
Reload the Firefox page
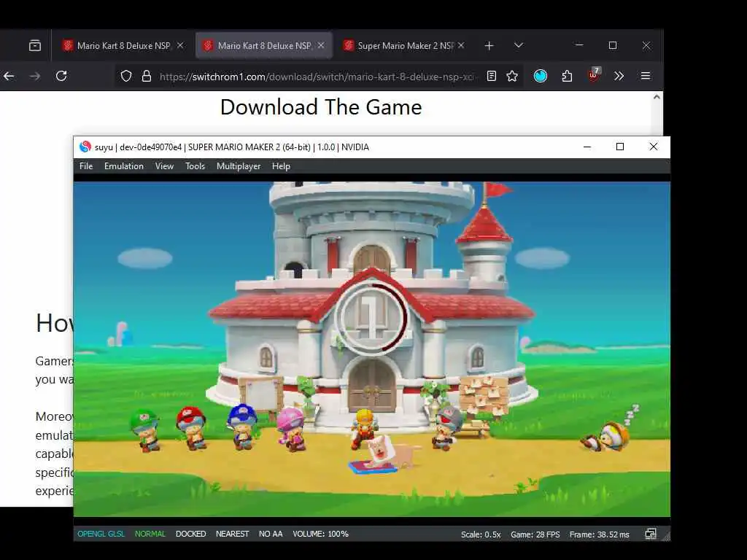(61, 76)
